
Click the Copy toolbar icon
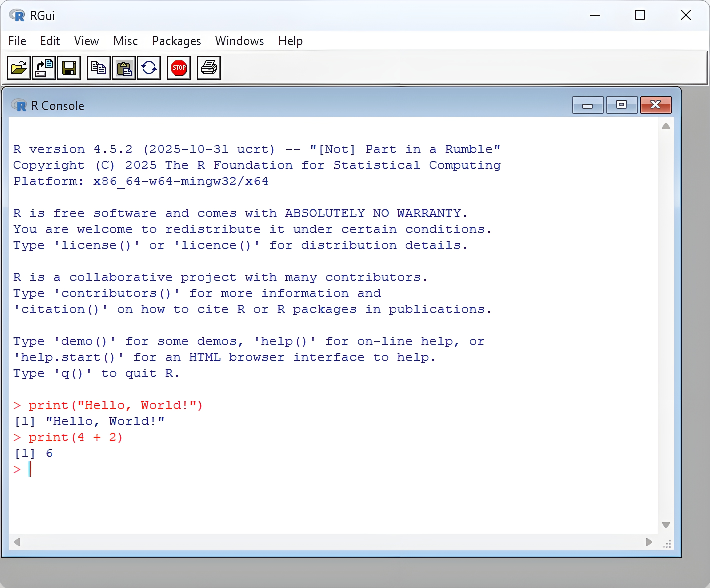(98, 68)
